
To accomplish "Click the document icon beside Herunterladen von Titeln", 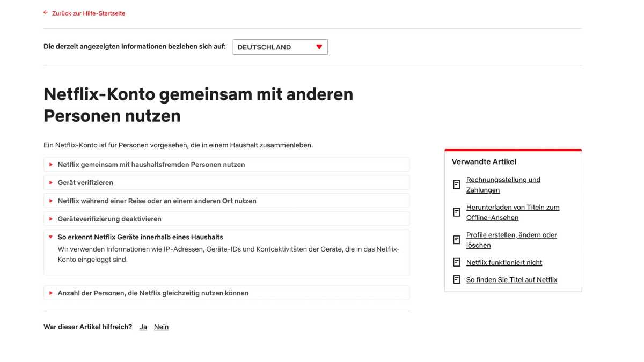I will tap(457, 212).
